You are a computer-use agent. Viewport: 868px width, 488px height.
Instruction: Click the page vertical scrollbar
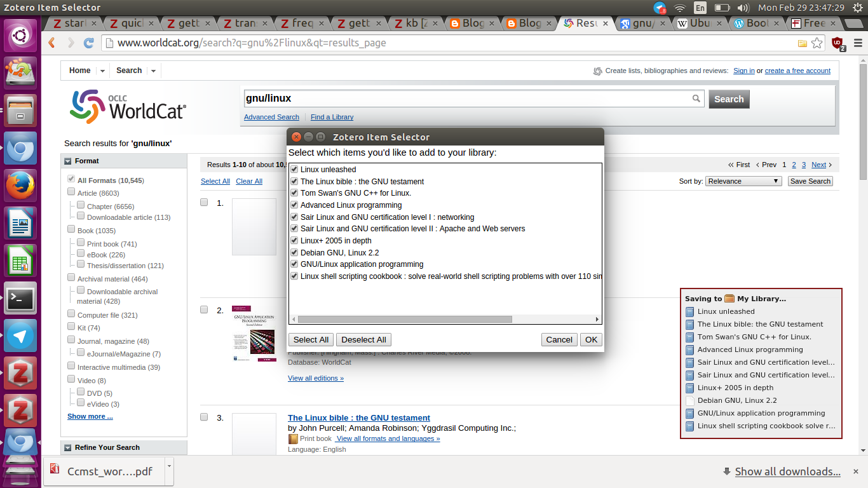(x=862, y=121)
